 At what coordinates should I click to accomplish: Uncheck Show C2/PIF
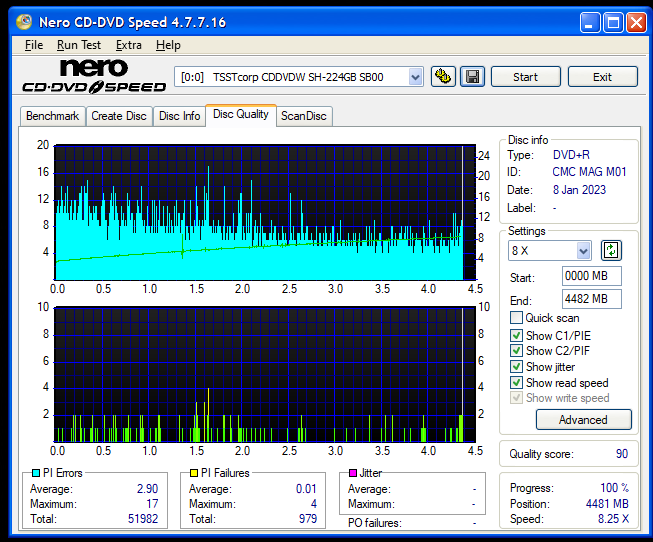click(x=516, y=351)
